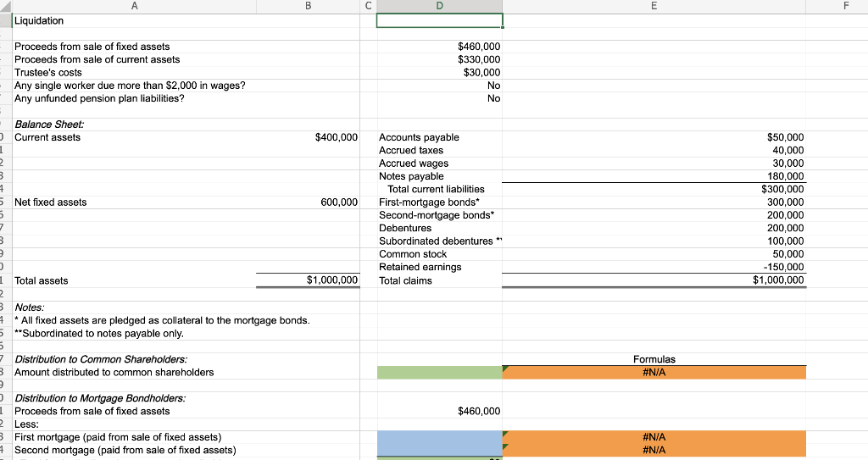Select the $460,000 value beside the top fixed-asset proceeds row

(479, 47)
